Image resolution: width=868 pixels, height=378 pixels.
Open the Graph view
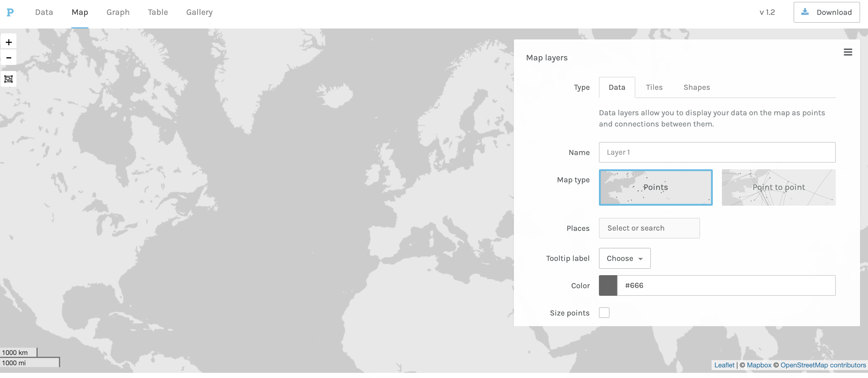[x=118, y=12]
